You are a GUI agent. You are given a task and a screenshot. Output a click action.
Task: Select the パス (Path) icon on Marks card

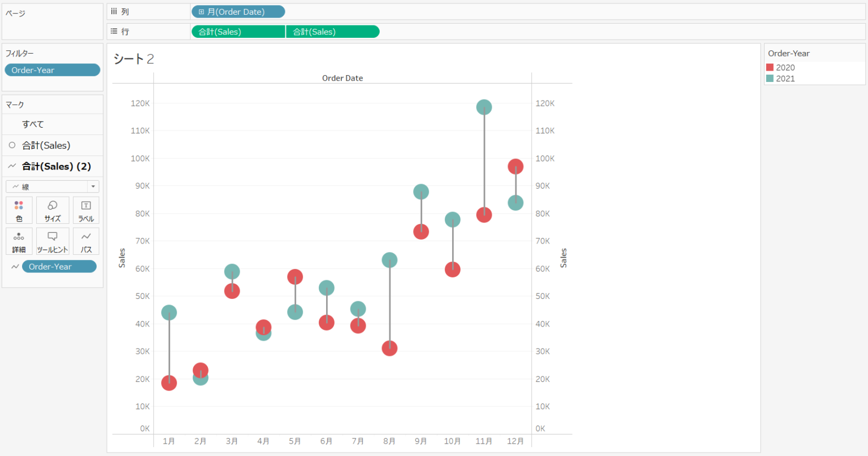[85, 241]
